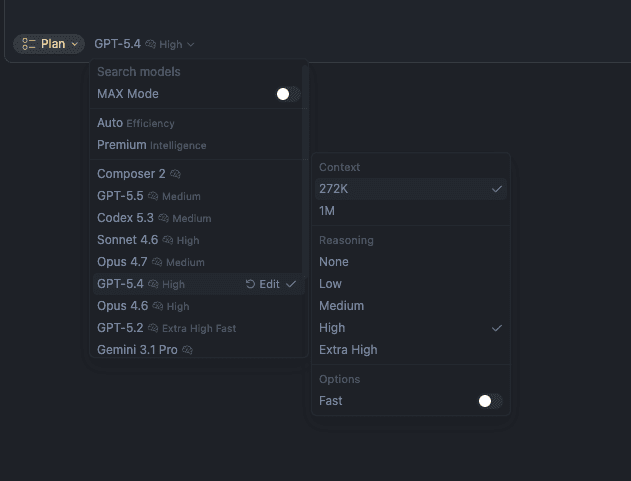The height and width of the screenshot is (481, 631).
Task: Click checkmark on the GPT-5.4 row
Action: coord(291,284)
